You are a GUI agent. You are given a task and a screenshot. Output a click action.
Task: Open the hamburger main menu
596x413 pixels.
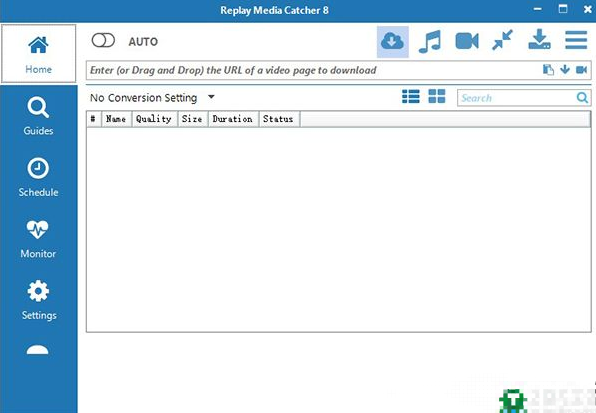(x=576, y=40)
